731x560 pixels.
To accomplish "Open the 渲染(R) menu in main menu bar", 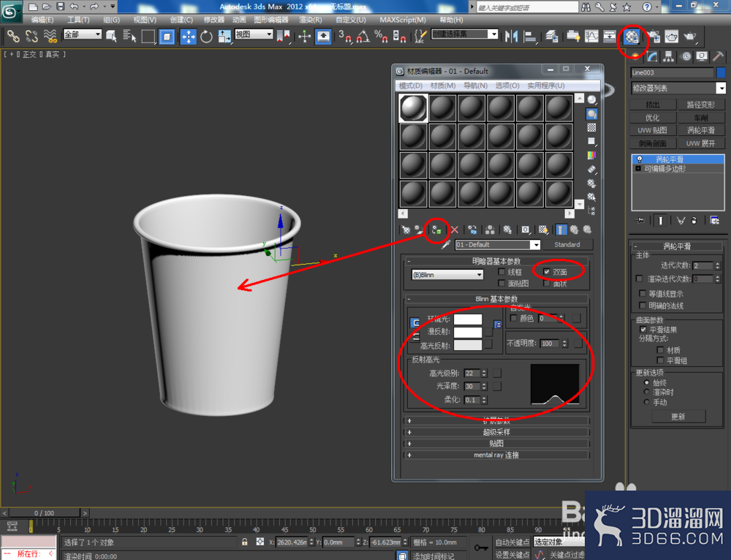I will pos(310,20).
